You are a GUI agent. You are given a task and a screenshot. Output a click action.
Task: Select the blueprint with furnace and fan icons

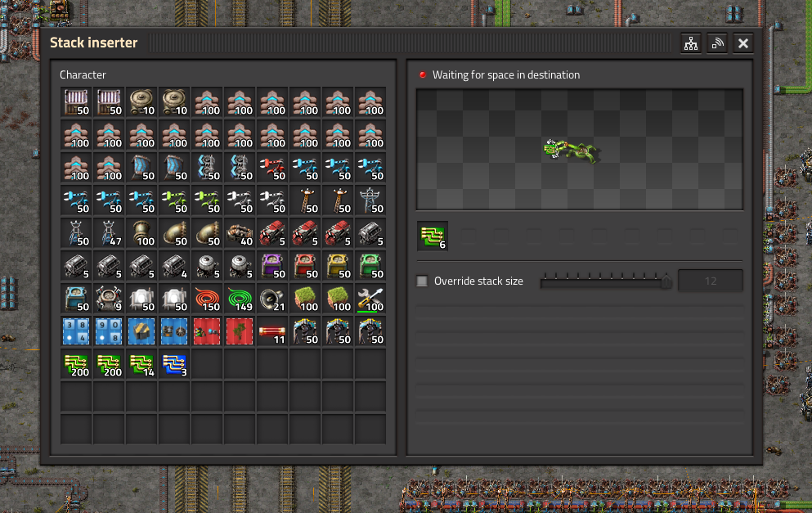[174, 331]
